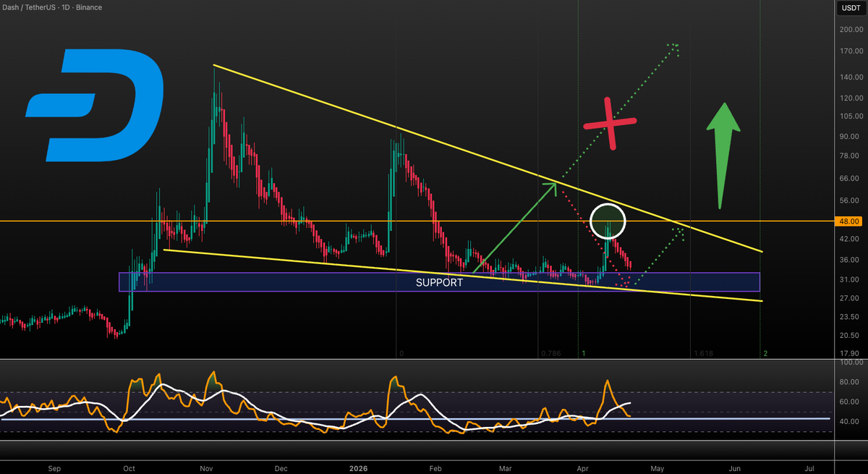Image resolution: width=868 pixels, height=474 pixels.
Task: Click the Binance exchange label
Action: [88, 7]
